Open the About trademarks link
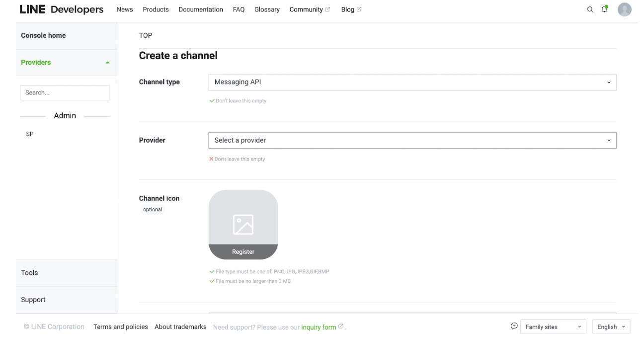Image resolution: width=644 pixels, height=338 pixels. (x=180, y=327)
